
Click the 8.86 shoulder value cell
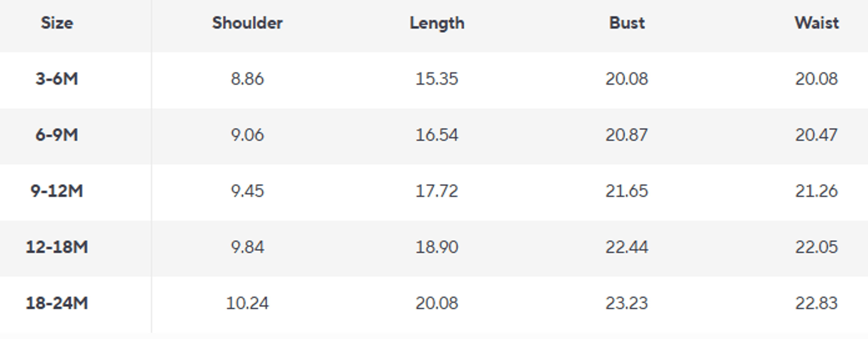coord(247,79)
